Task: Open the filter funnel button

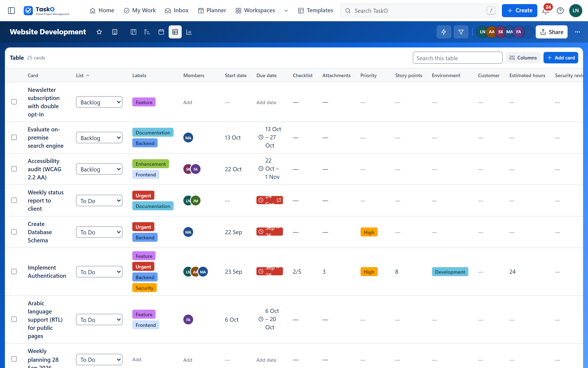Action: (x=461, y=32)
